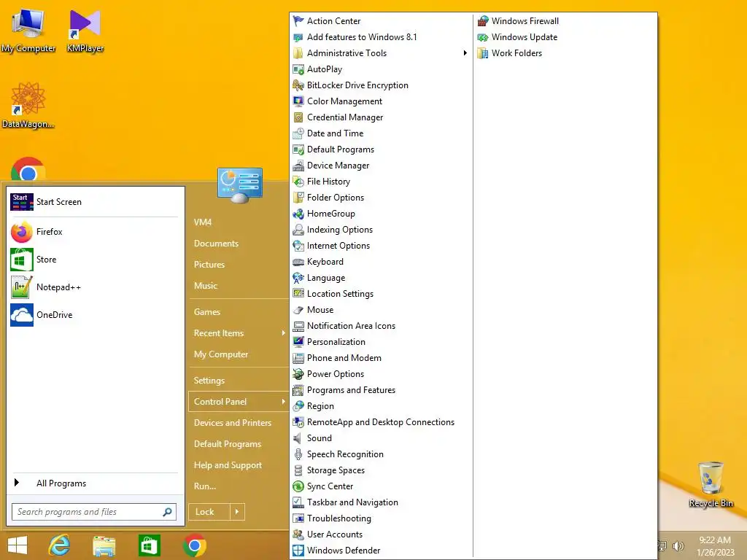Open the Lock button dropdown arrow

coord(237,512)
